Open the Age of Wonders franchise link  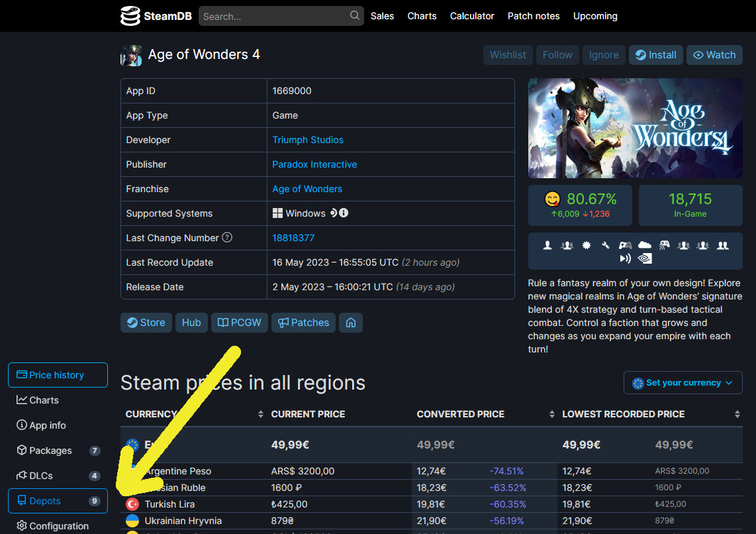click(307, 189)
